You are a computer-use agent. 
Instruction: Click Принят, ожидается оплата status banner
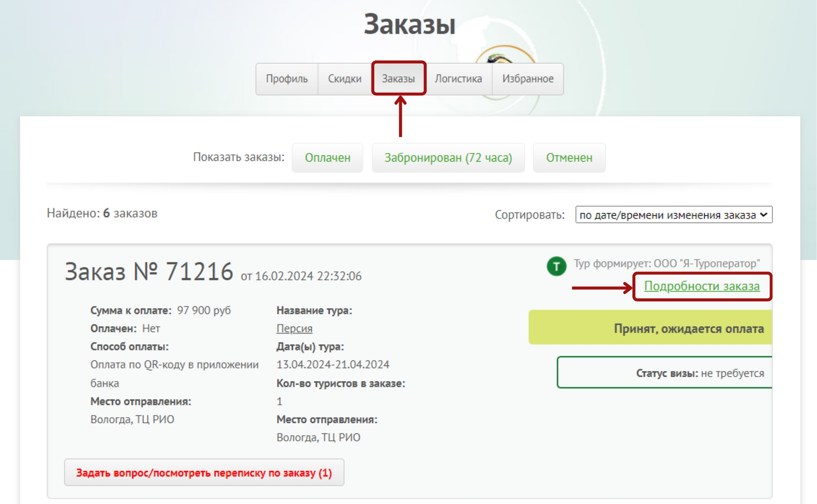point(651,328)
